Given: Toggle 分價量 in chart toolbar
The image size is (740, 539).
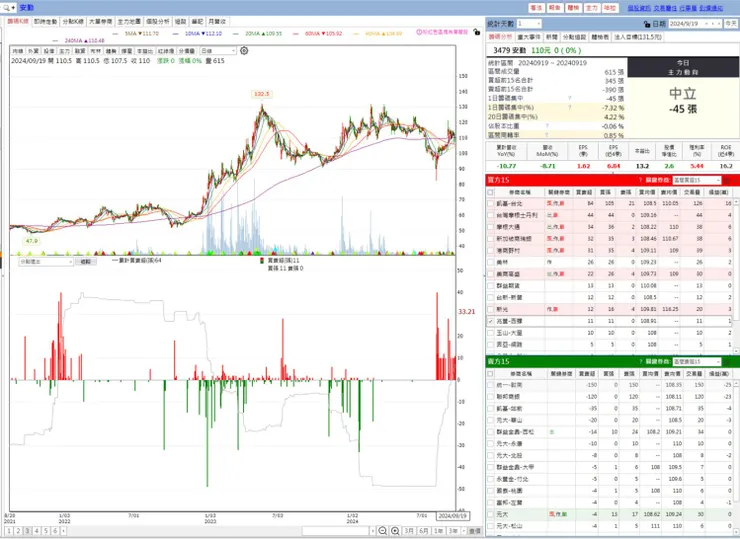Looking at the screenshot, I should (x=186, y=51).
